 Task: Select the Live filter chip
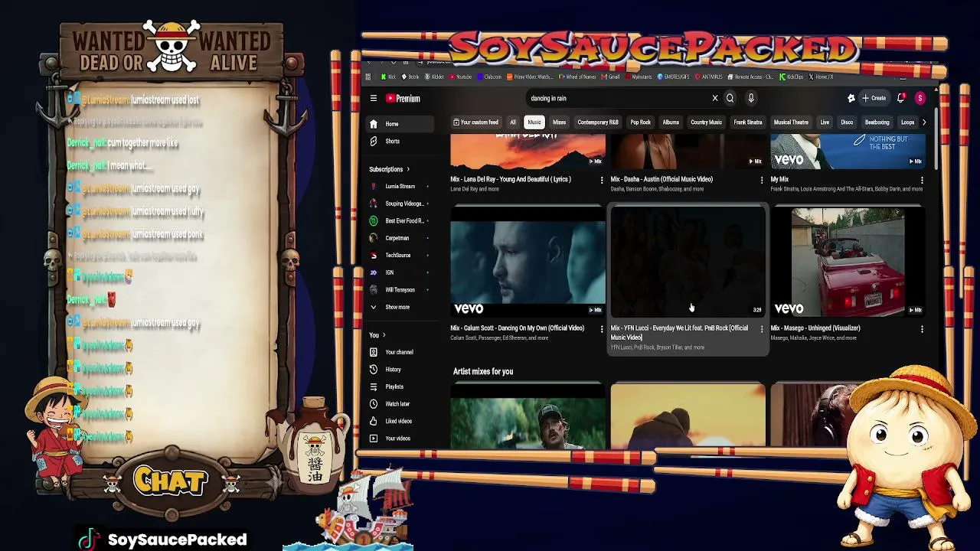[x=825, y=122]
